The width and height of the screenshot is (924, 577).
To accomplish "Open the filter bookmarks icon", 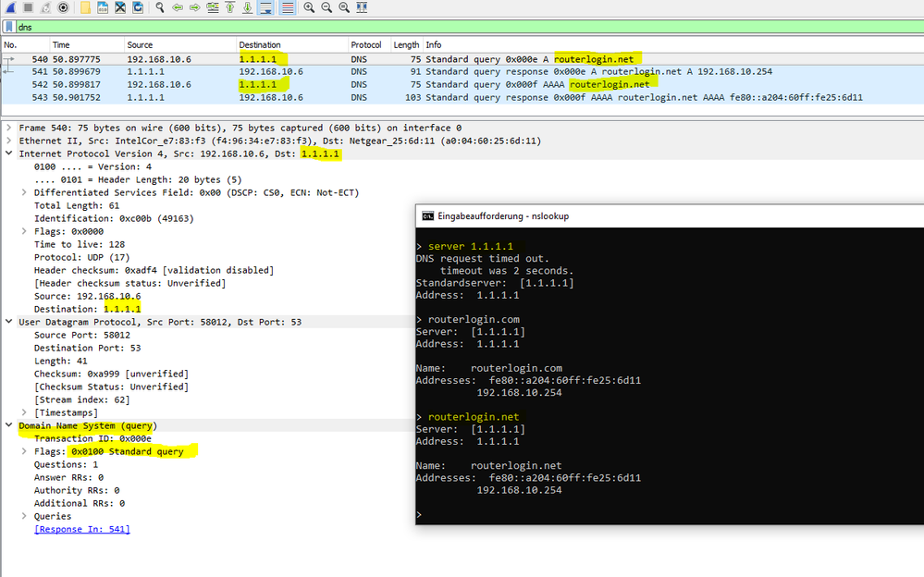I will click(7, 27).
